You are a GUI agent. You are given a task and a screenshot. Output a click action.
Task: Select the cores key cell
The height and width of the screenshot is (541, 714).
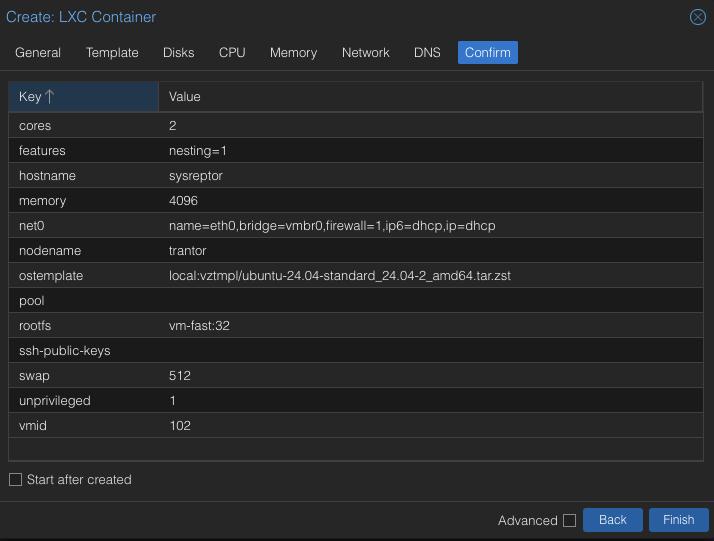click(x=83, y=126)
